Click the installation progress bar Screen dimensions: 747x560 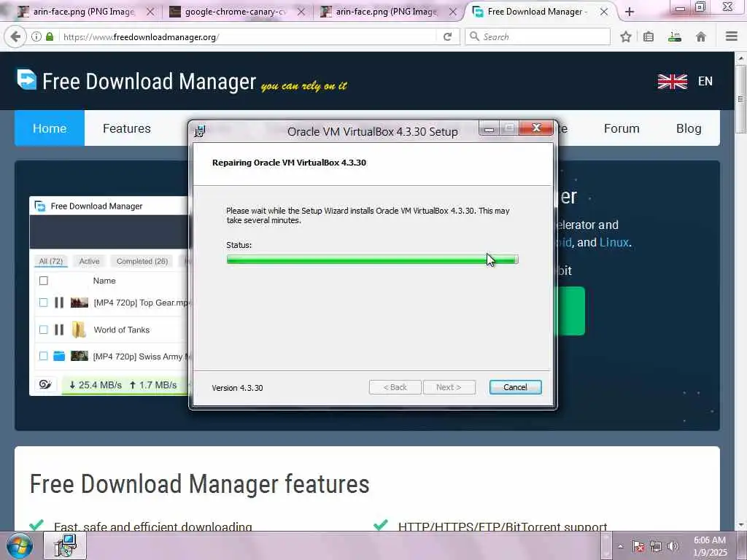[x=373, y=259]
